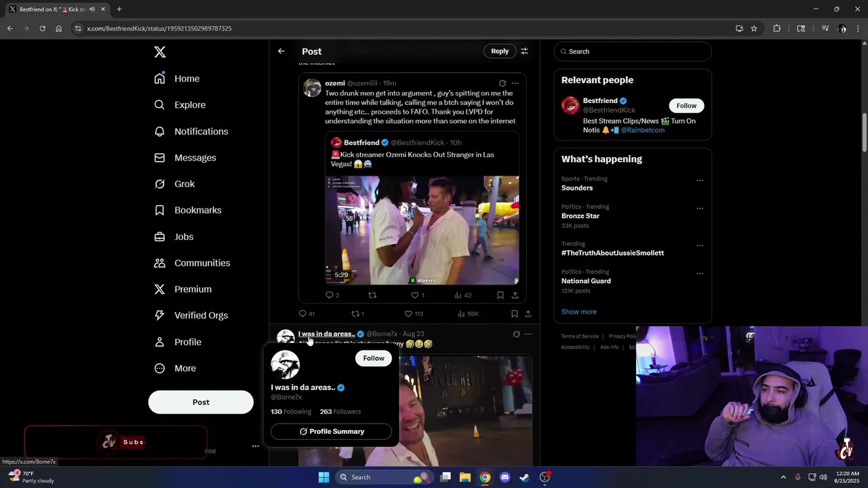
Task: Open Steam from the taskbar
Action: (x=524, y=477)
